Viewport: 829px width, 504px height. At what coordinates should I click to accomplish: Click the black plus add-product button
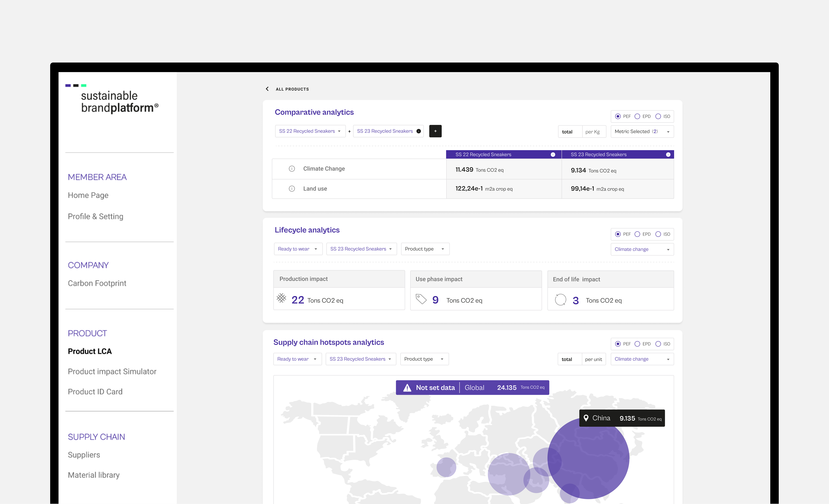point(435,131)
